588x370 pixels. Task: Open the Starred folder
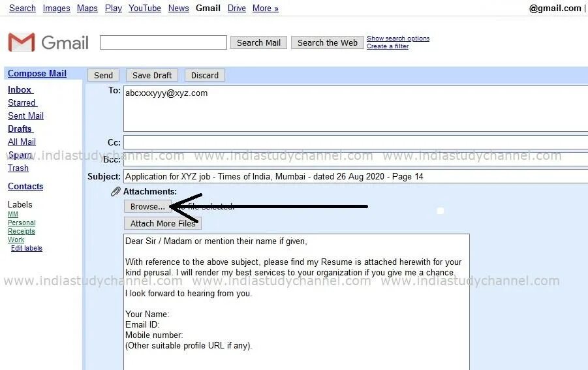(22, 102)
